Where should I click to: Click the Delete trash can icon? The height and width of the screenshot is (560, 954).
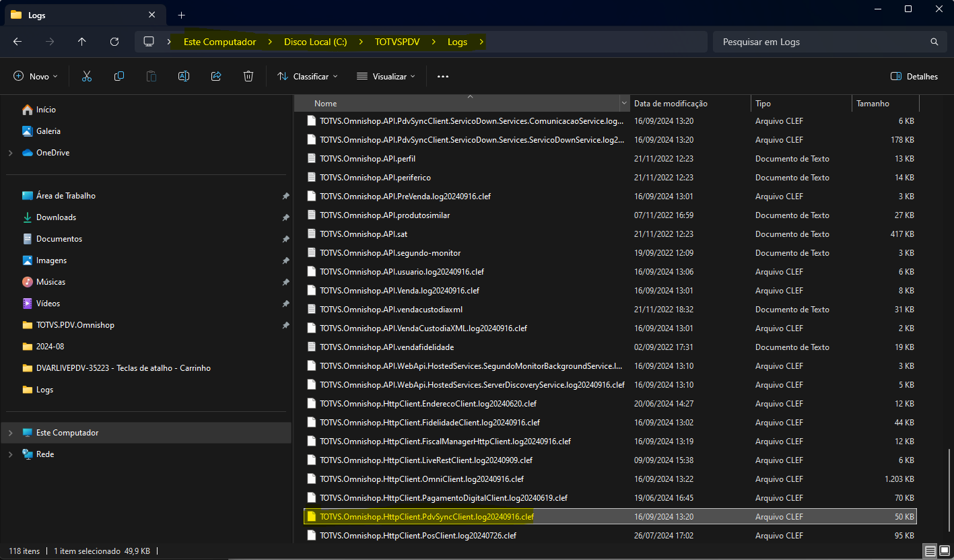click(x=248, y=76)
